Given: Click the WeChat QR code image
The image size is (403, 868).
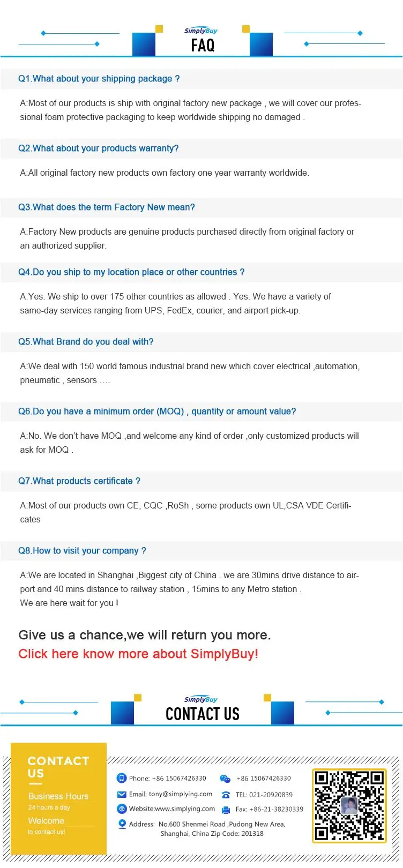Looking at the screenshot, I should (349, 805).
